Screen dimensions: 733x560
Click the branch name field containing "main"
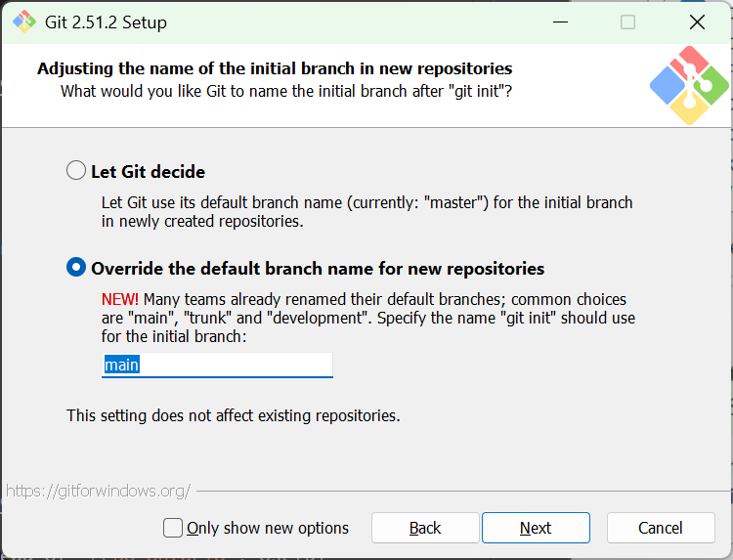click(x=217, y=366)
